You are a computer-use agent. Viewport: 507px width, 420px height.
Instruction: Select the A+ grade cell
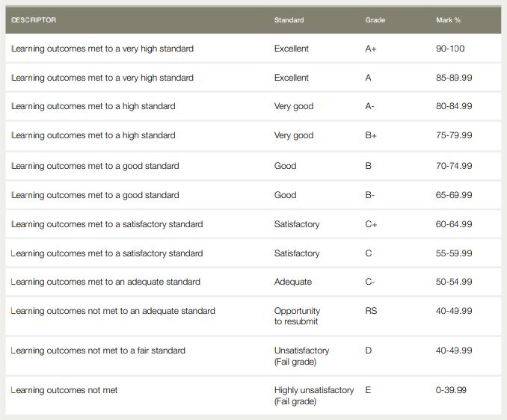pos(370,49)
